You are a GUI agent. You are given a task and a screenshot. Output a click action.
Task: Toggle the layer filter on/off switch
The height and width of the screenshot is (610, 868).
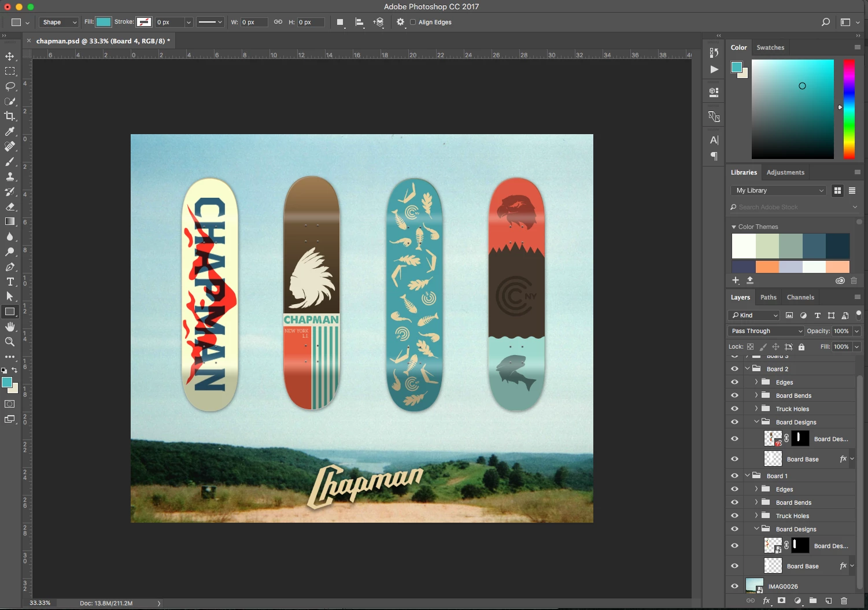(859, 315)
